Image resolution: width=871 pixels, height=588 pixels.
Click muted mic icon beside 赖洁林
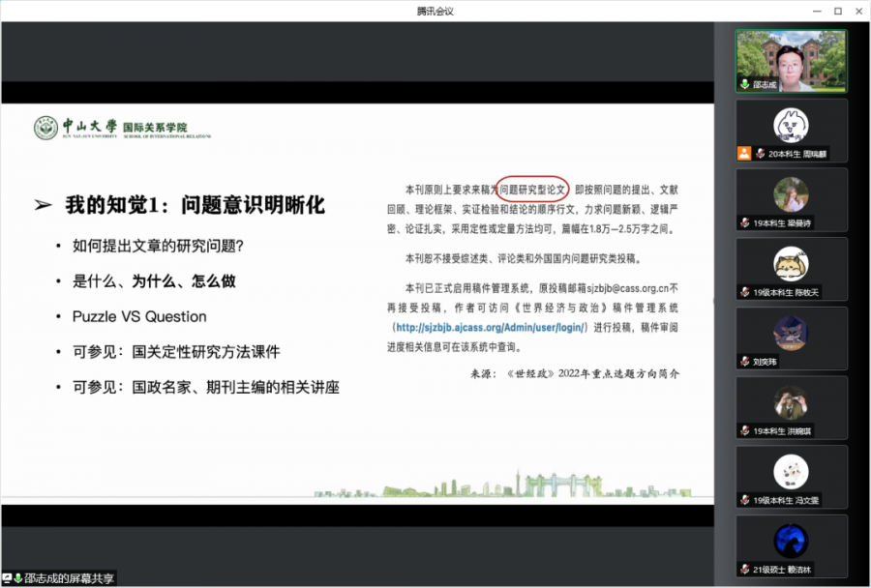(x=744, y=570)
